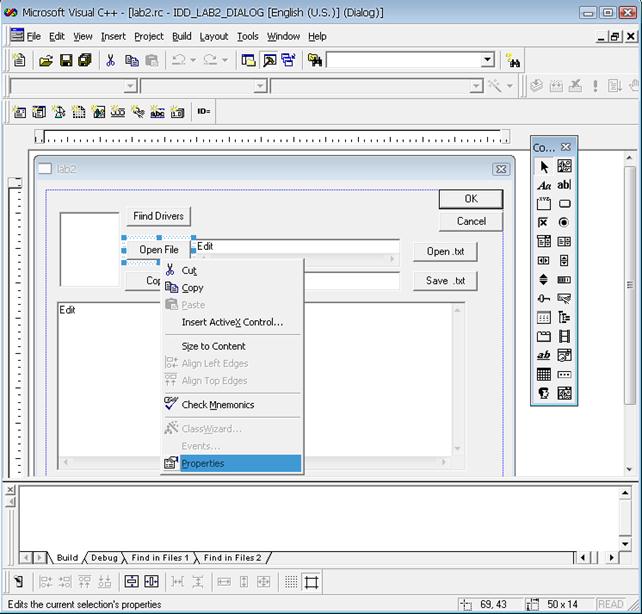Select the Slider control tool in palette
The height and width of the screenshot is (614, 642).
coord(544,299)
